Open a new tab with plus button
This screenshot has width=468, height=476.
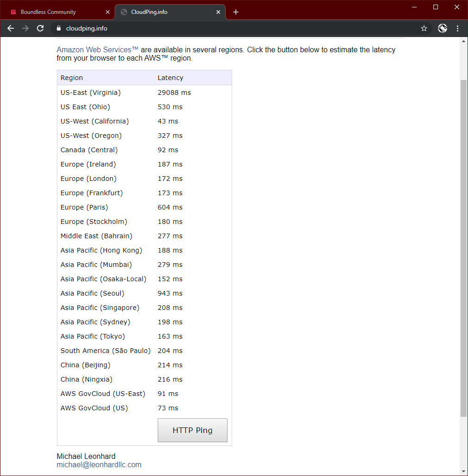coord(236,12)
